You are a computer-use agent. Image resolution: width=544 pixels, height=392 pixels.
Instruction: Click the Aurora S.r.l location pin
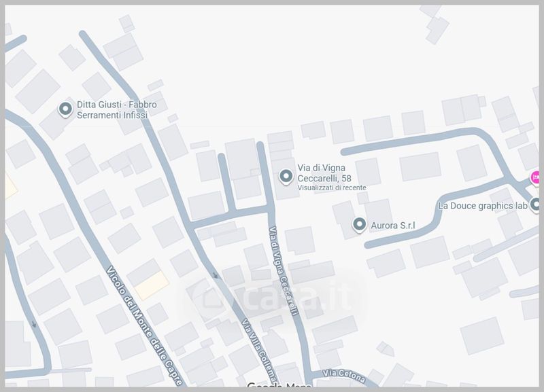(359, 225)
